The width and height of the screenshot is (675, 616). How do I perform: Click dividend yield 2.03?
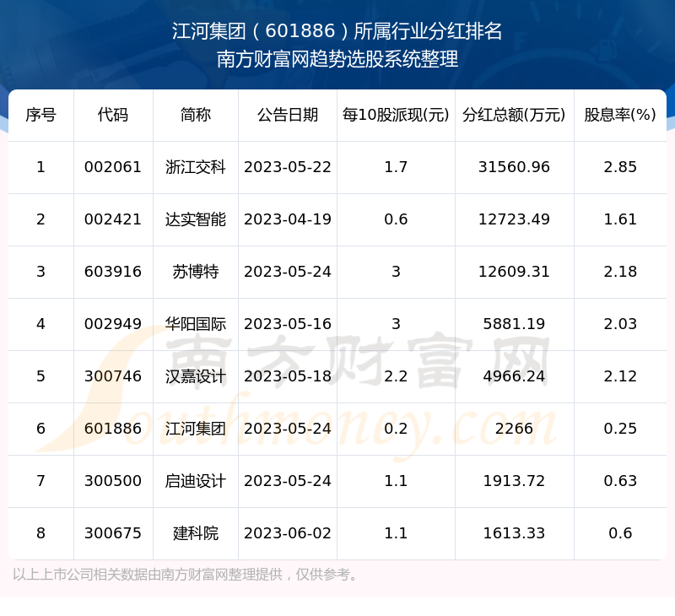(620, 324)
